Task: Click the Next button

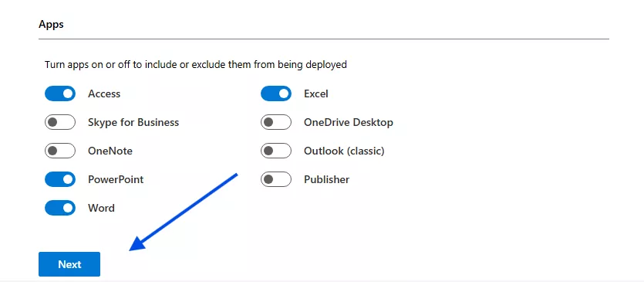Action: click(x=69, y=264)
